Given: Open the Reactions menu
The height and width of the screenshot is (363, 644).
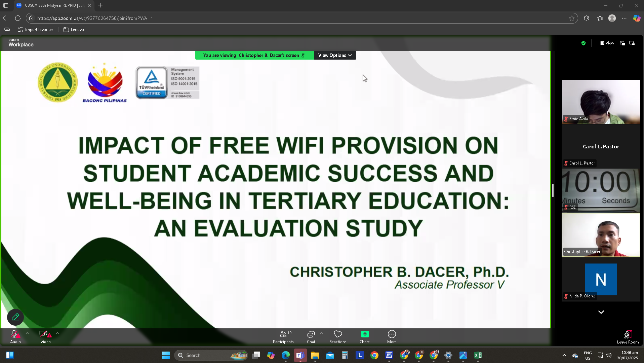Looking at the screenshot, I should coord(337,337).
